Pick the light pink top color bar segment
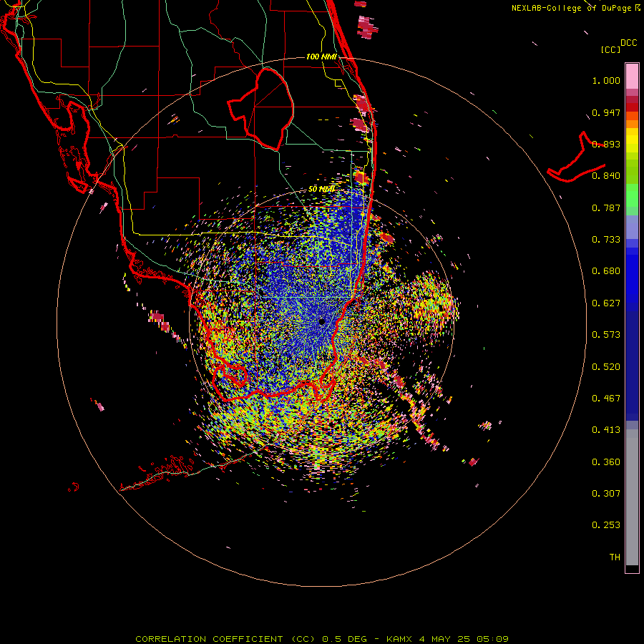 pyautogui.click(x=632, y=76)
